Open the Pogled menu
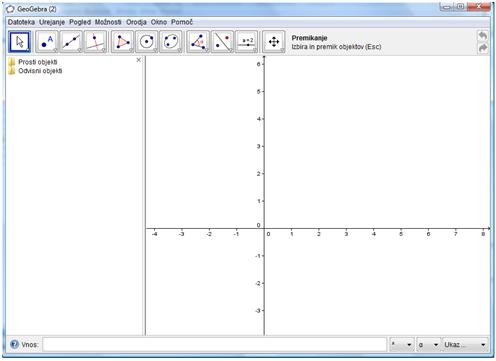The image size is (496, 361). point(80,22)
